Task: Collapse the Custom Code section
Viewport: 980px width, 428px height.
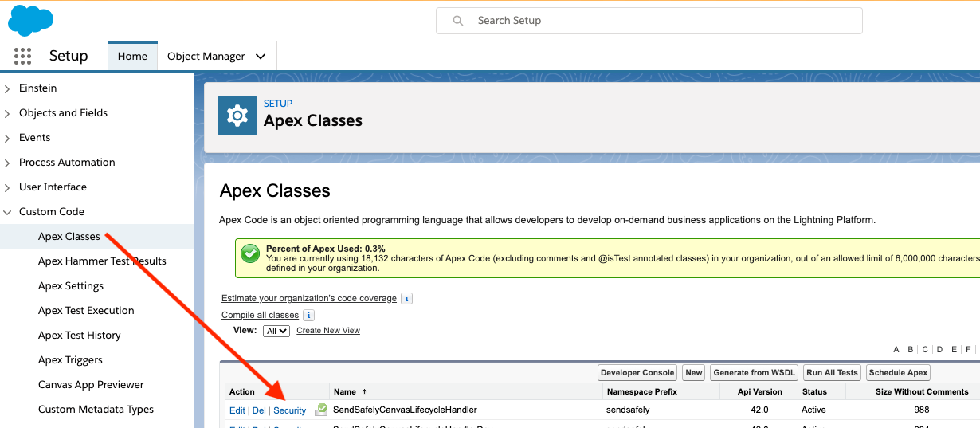Action: [7, 212]
